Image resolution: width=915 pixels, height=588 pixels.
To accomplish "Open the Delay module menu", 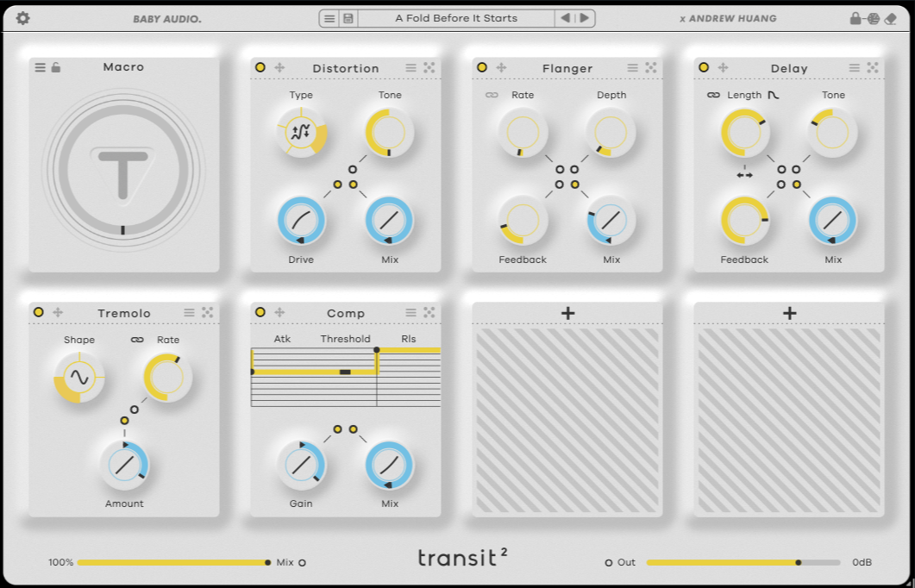I will click(x=855, y=67).
